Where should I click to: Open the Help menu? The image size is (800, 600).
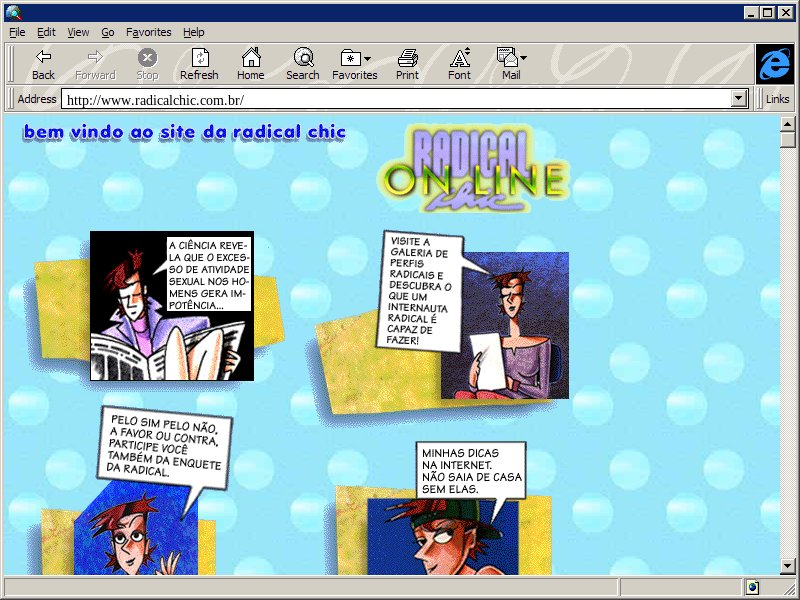click(194, 32)
